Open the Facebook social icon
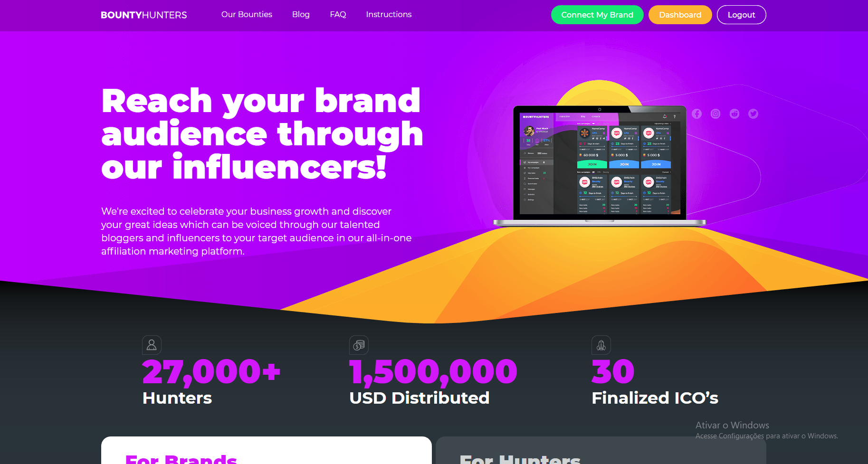Screen dimensions: 868x464 [696, 114]
